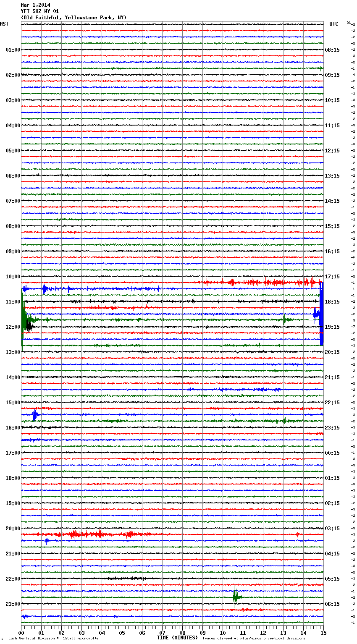Screen dimensions: 357x644
Task: Click the 15:15 UTC time label
Action: (x=332, y=226)
